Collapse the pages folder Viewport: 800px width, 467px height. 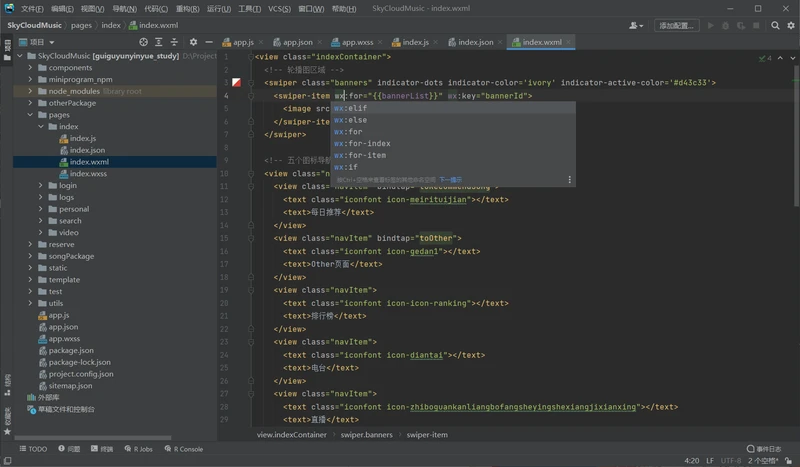click(x=30, y=115)
